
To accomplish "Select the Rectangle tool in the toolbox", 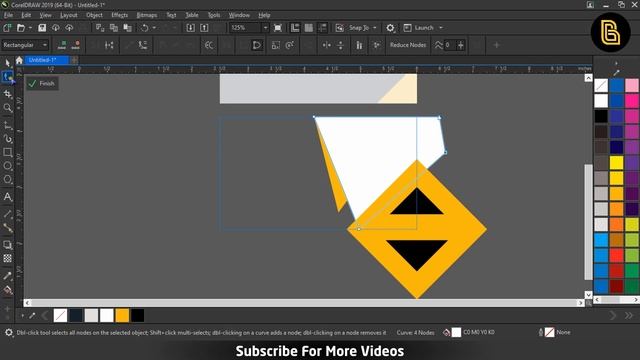I will pos(7,153).
